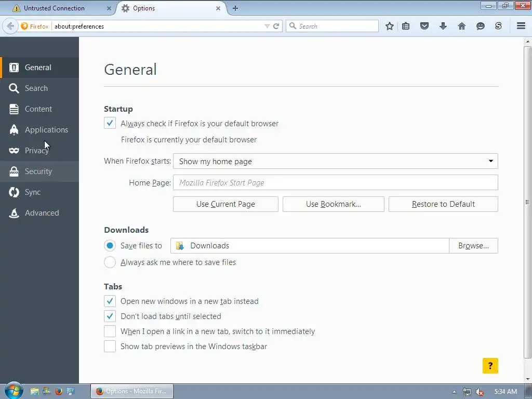This screenshot has height=399, width=532.
Task: Click the Home Page text field
Action: (x=335, y=182)
